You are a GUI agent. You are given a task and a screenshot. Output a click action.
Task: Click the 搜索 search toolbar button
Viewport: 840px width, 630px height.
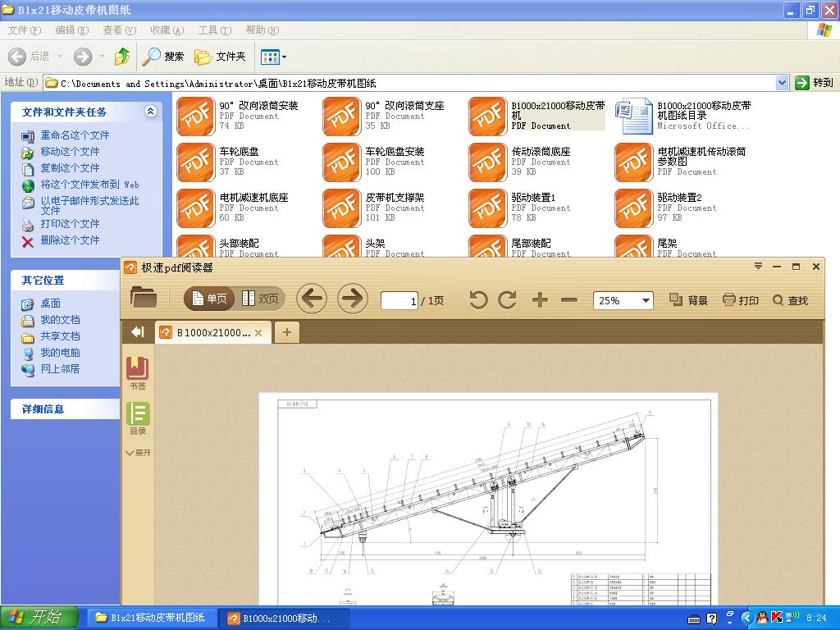[163, 57]
